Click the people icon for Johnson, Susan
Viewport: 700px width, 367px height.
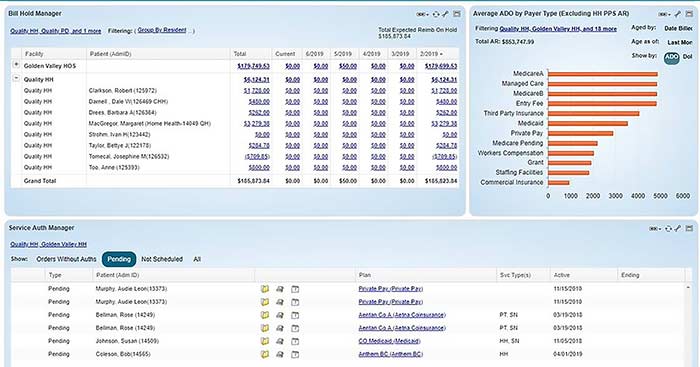pyautogui.click(x=280, y=341)
